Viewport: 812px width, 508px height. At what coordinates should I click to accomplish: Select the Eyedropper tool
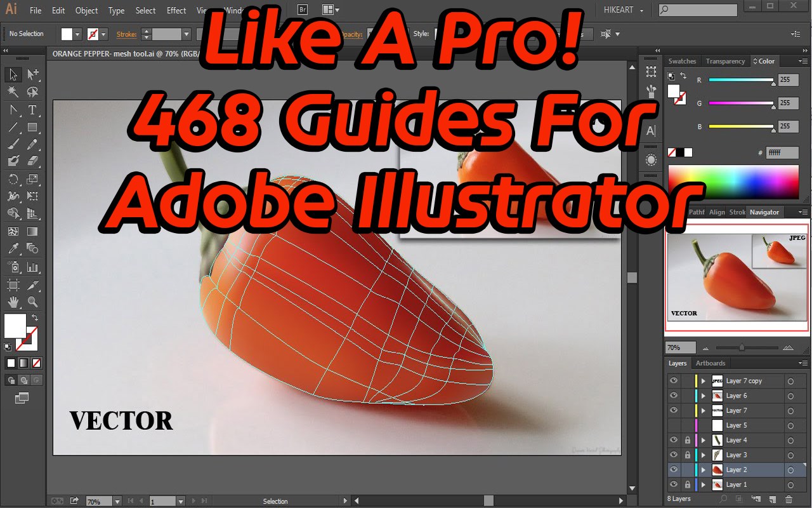[x=13, y=248]
